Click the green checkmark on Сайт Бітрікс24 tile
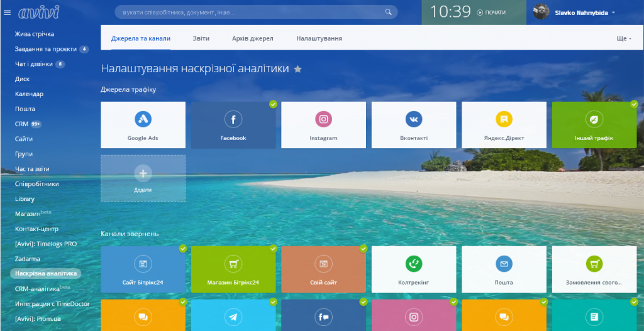Image resolution: width=644 pixels, height=331 pixels. point(183,249)
